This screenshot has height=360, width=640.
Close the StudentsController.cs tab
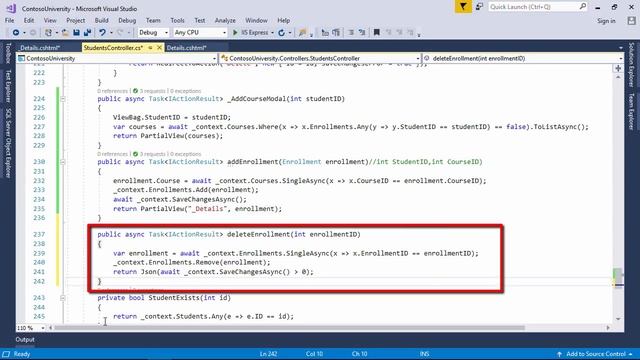160,48
